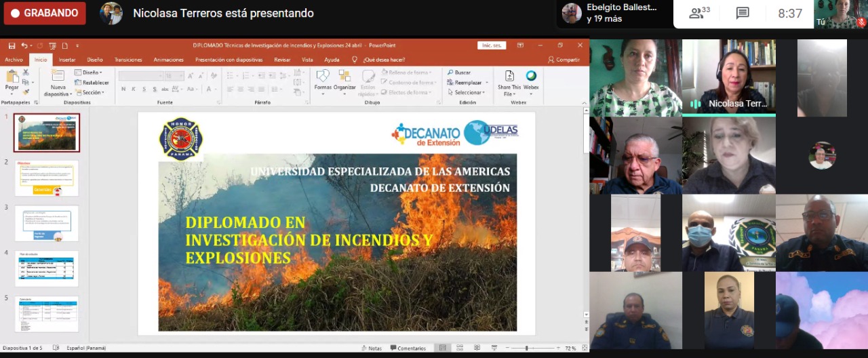
Task: Click the Formas shapes icon
Action: [323, 76]
